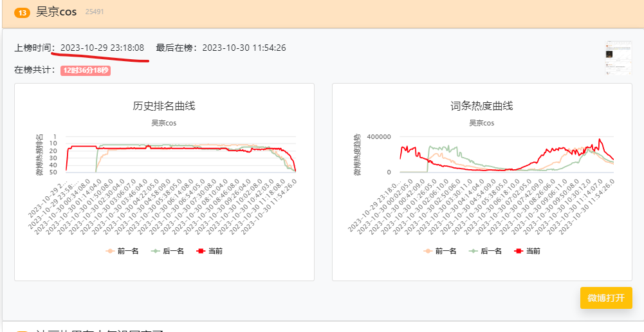Click the 12时36分18秒 duration badge
This screenshot has height=332, width=644.
pyautogui.click(x=86, y=71)
